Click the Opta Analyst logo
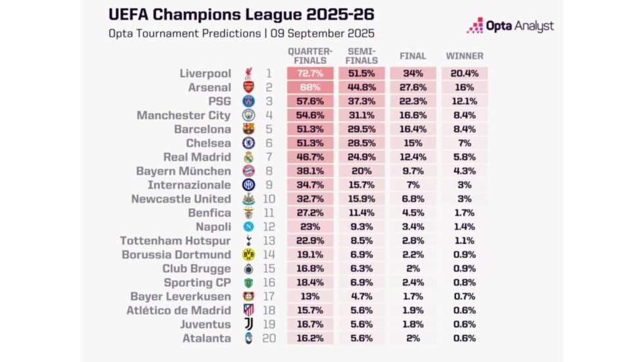Screen dimensions: 644x362 click(x=510, y=26)
